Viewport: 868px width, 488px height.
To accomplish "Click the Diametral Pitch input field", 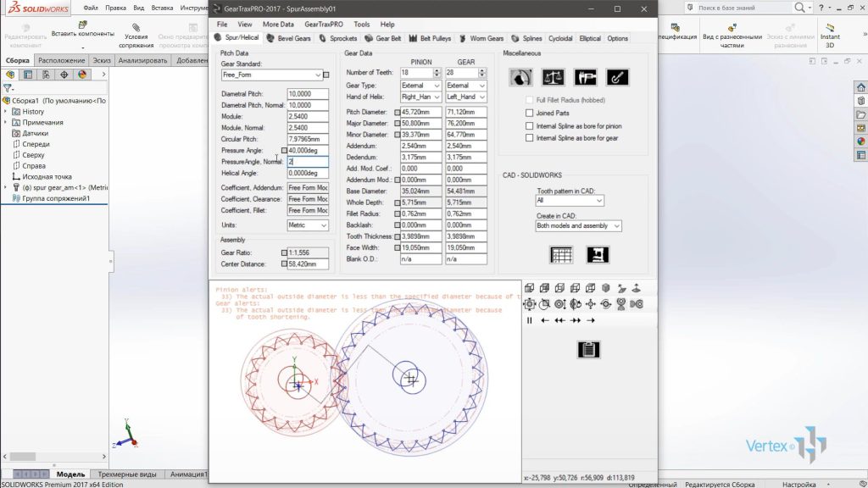I will 307,94.
